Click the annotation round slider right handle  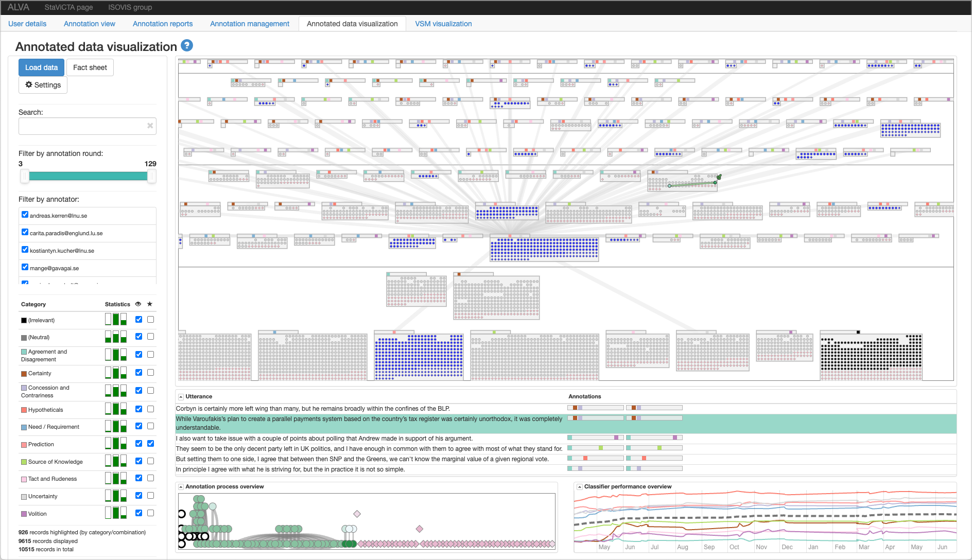[x=151, y=176]
